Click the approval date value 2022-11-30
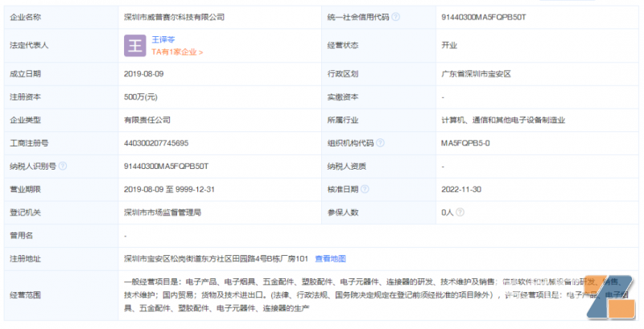644x329 pixels. [x=461, y=190]
